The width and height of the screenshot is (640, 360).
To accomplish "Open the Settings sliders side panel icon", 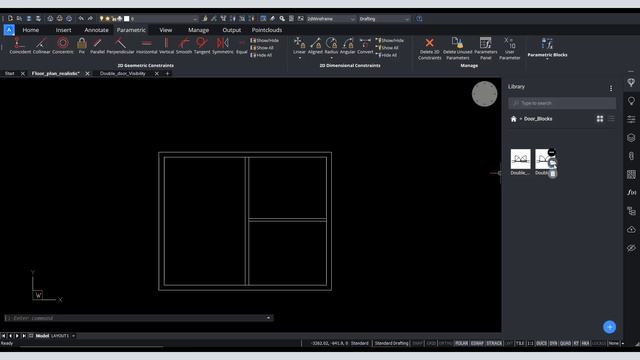I will 631,119.
